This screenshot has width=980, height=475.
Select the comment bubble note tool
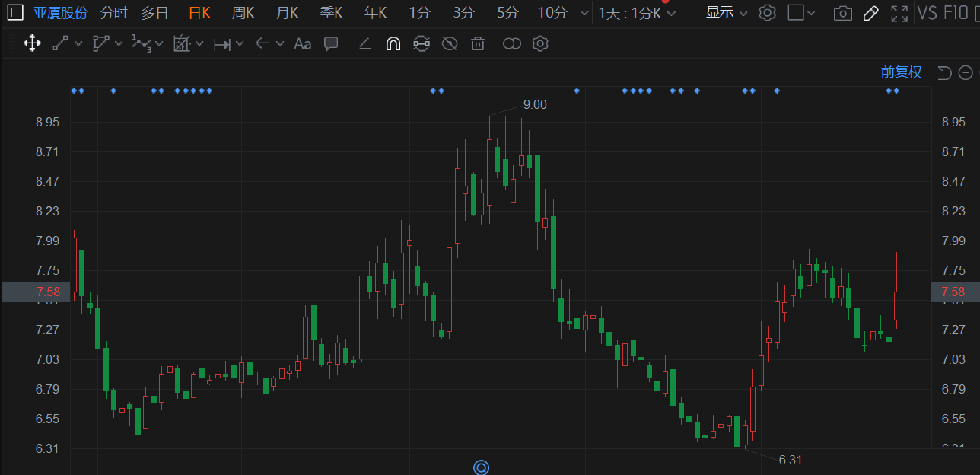[x=331, y=43]
